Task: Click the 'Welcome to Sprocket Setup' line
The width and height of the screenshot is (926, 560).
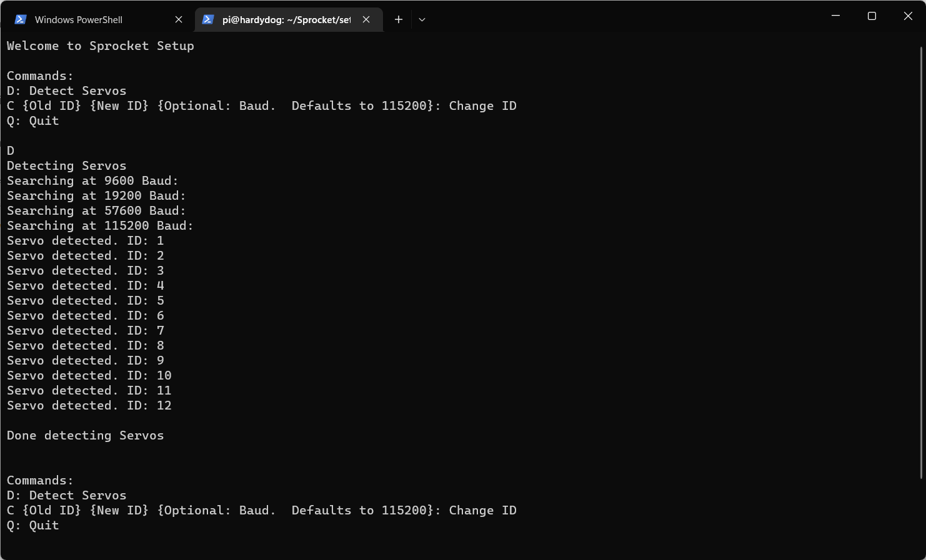Action: (101, 46)
